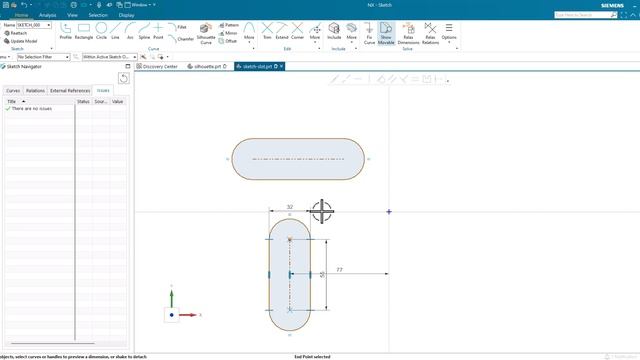The image size is (640, 360).
Task: Toggle full screen mode icon
Action: point(624,15)
